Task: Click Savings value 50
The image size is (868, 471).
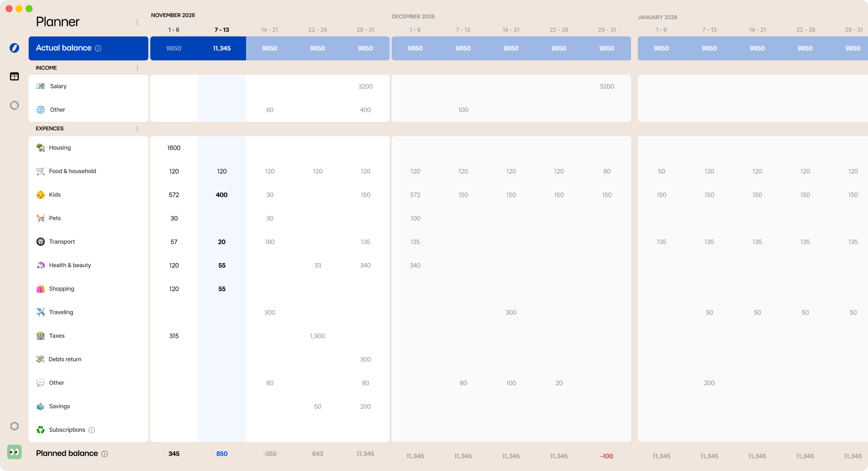Action: [x=318, y=406]
